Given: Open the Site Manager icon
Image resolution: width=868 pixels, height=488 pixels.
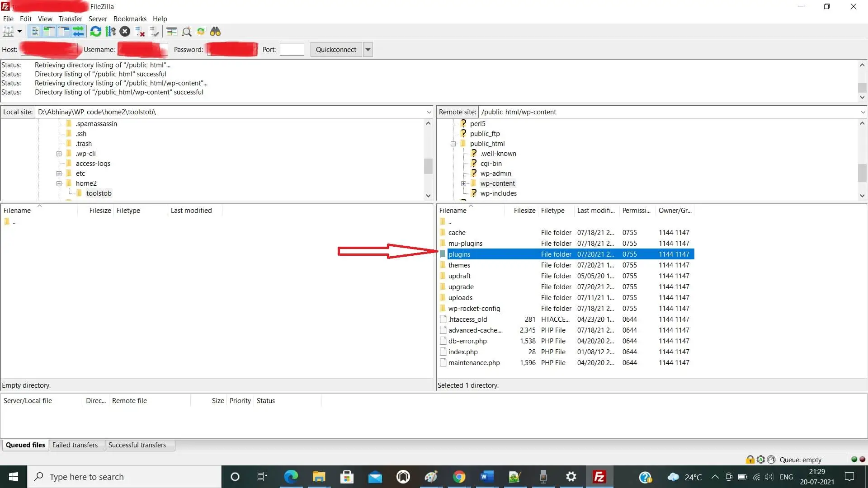Looking at the screenshot, I should point(8,32).
